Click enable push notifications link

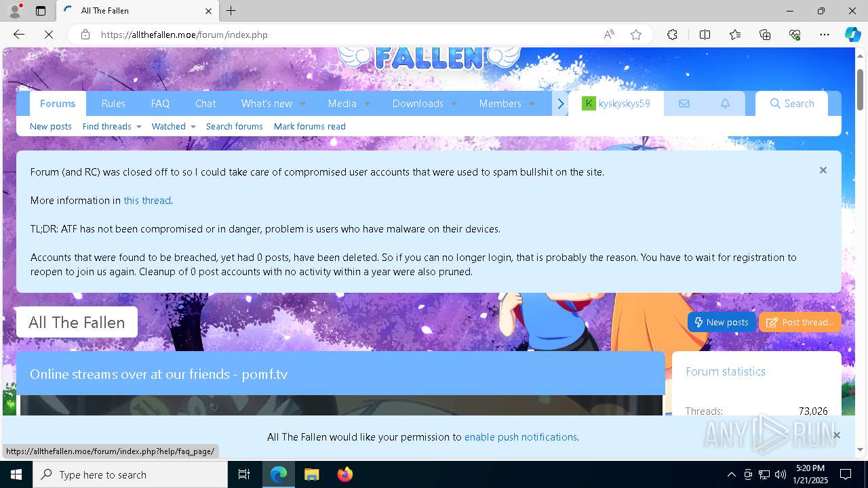[521, 437]
